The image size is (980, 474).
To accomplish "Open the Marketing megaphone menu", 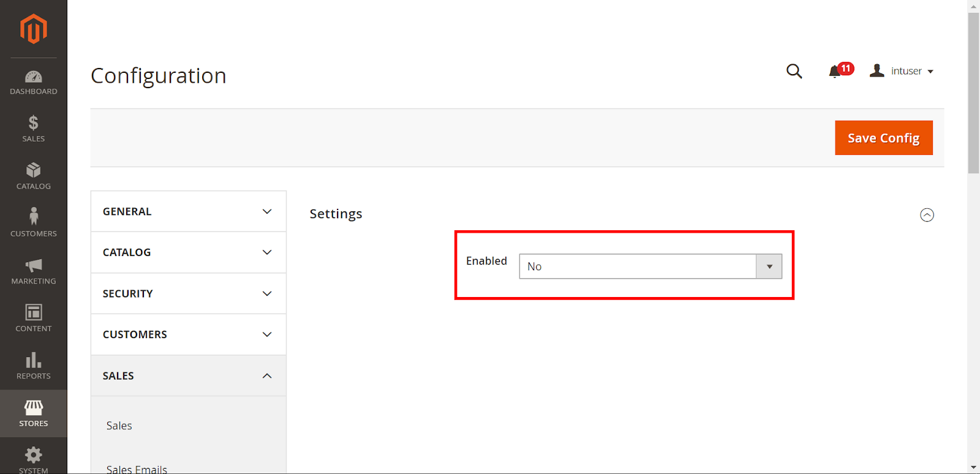I will [x=34, y=271].
